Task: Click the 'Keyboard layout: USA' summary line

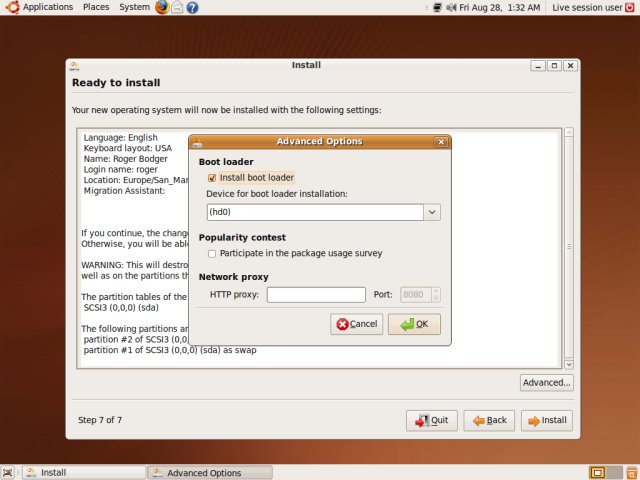Action: [128, 148]
